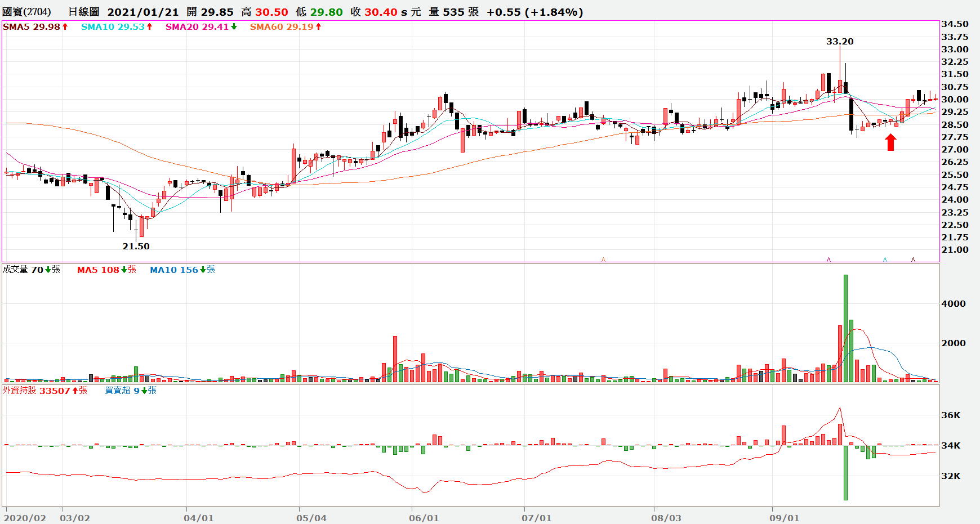Click the magenta triangle marker on the price chart baseline

tap(828, 260)
